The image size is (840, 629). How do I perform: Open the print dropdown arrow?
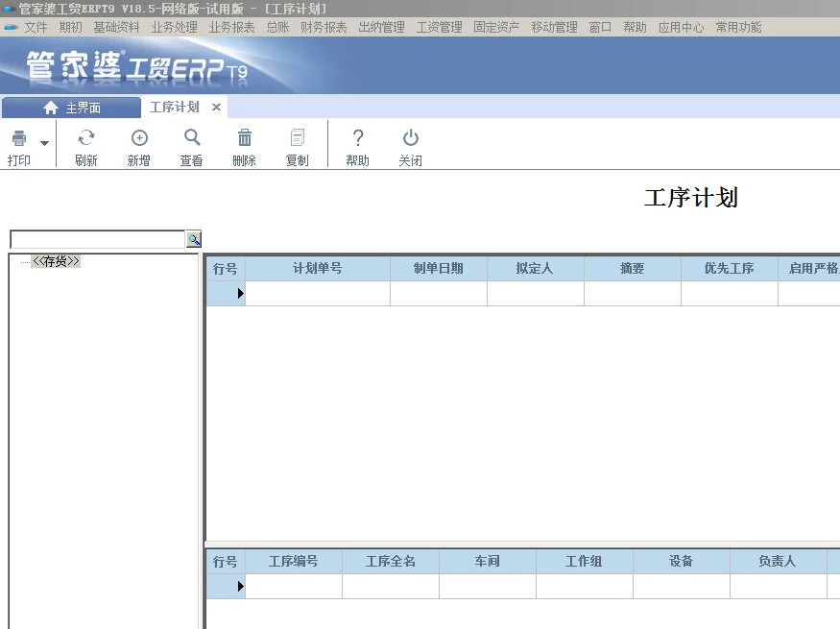point(44,143)
